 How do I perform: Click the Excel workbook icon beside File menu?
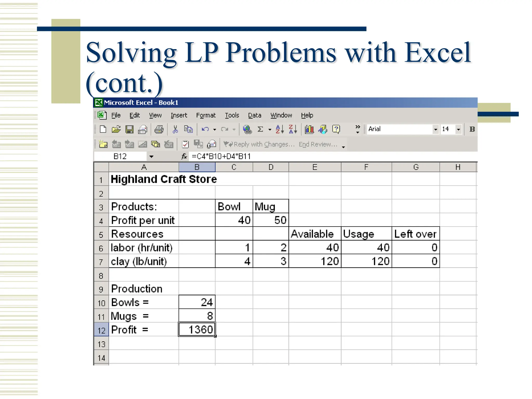[102, 115]
